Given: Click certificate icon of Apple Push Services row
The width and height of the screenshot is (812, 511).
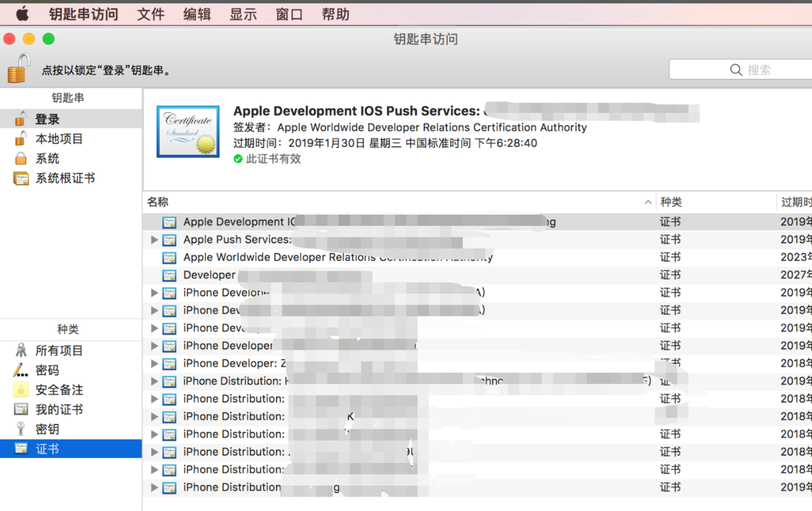Looking at the screenshot, I should point(170,240).
